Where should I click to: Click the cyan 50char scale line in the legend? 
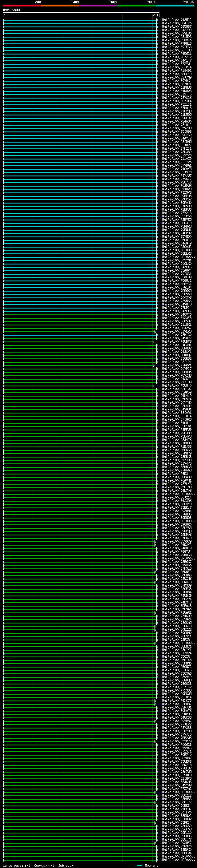point(140,866)
